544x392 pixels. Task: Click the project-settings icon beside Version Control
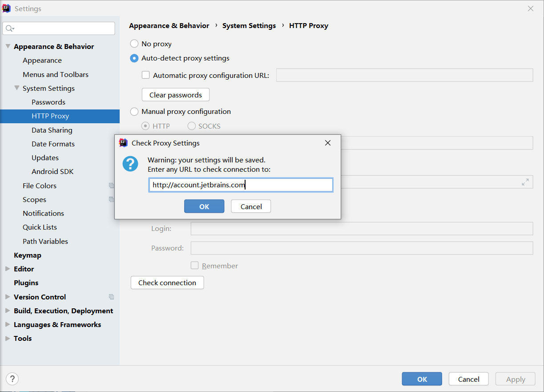pos(111,297)
